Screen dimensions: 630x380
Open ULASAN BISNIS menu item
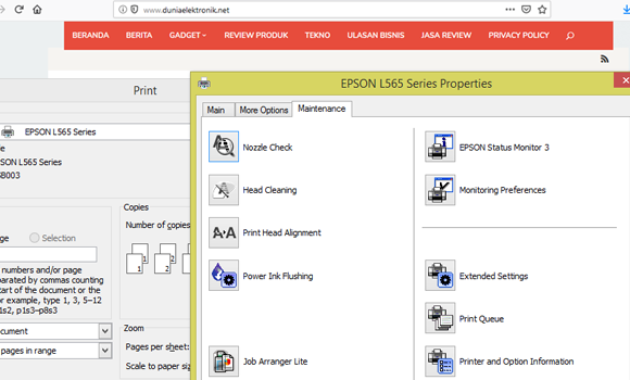(376, 35)
